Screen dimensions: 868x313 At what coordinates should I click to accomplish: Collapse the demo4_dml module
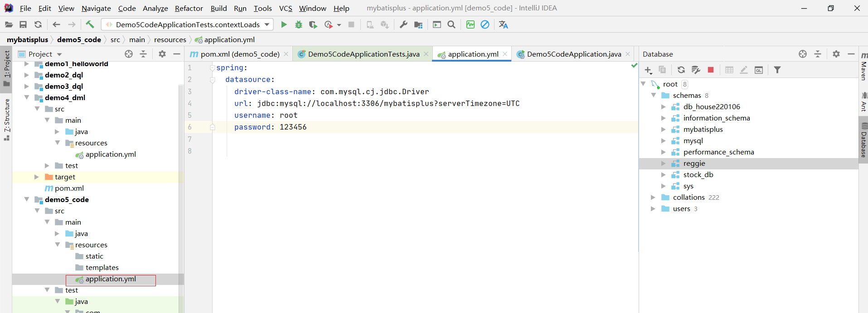pyautogui.click(x=27, y=97)
